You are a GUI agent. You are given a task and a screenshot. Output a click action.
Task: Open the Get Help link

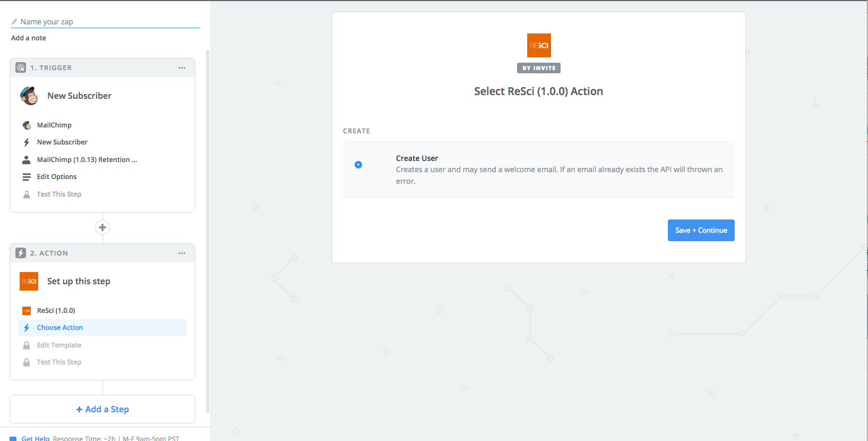click(36, 438)
